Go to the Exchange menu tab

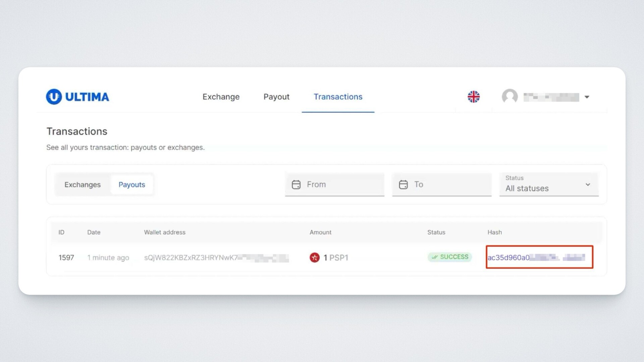221,97
